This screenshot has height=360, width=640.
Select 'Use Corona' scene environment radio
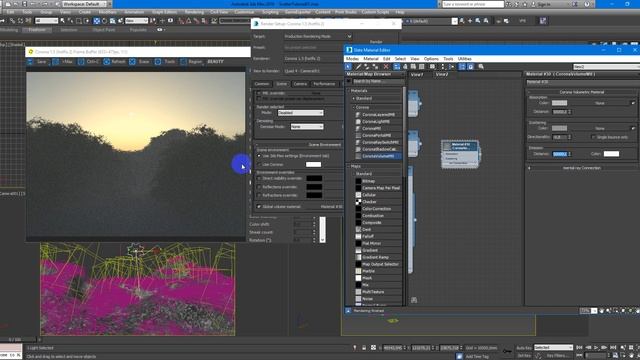(x=259, y=164)
